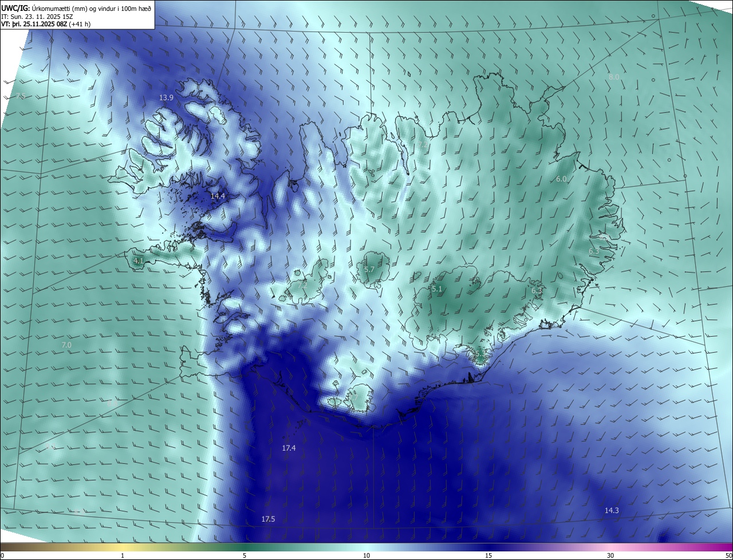Click the colorbar tick label '30'
Screen dimensions: 733x560
click(x=610, y=555)
